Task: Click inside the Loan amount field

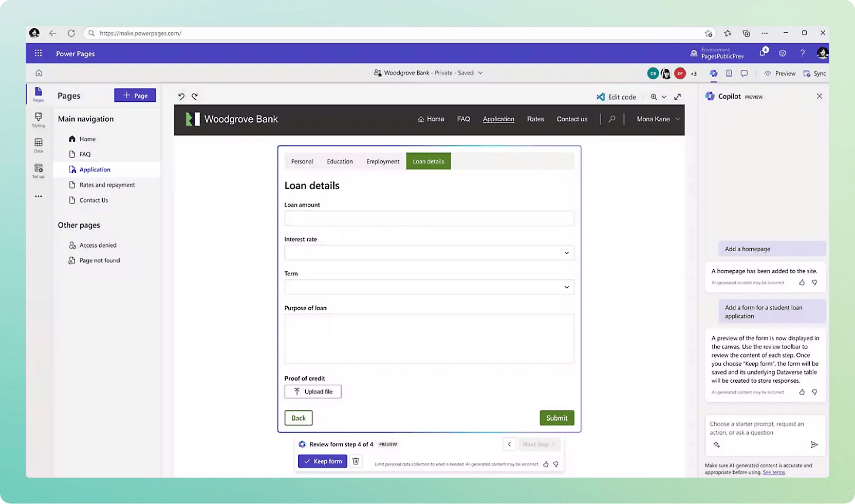Action: click(429, 218)
